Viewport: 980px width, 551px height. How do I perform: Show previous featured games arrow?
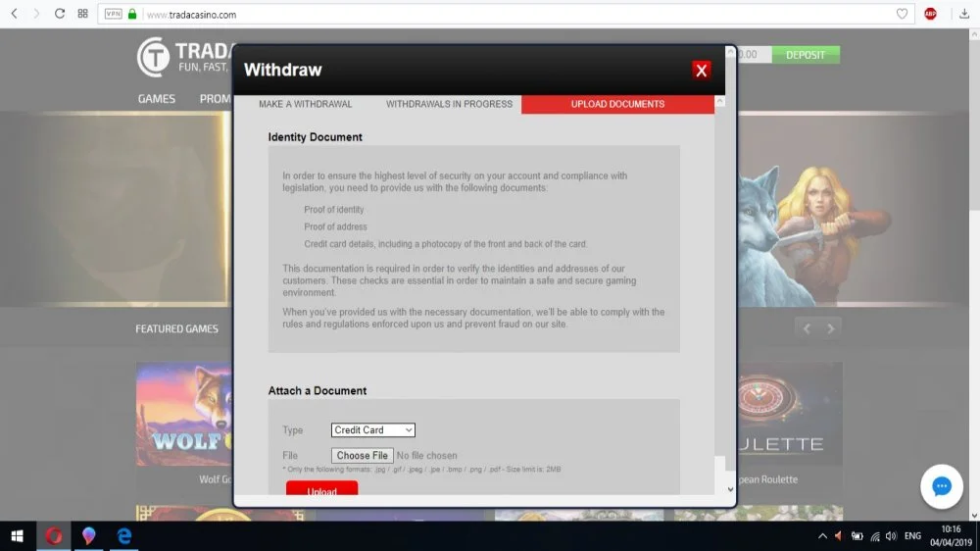807,328
